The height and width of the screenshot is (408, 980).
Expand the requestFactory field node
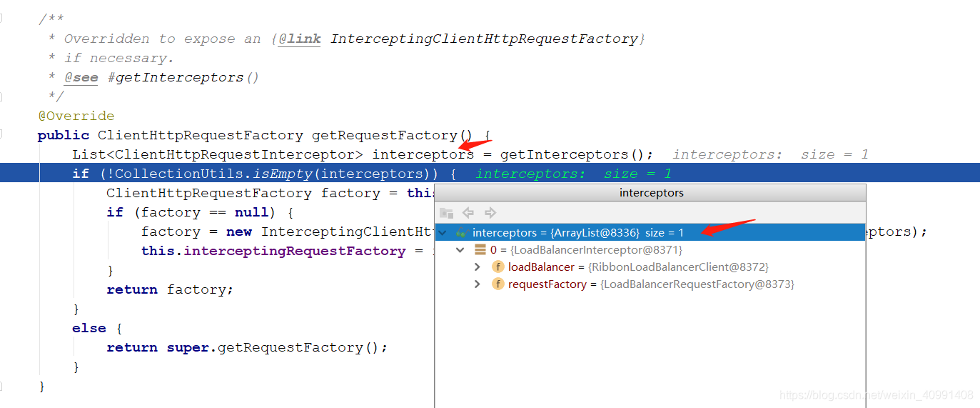tap(478, 284)
